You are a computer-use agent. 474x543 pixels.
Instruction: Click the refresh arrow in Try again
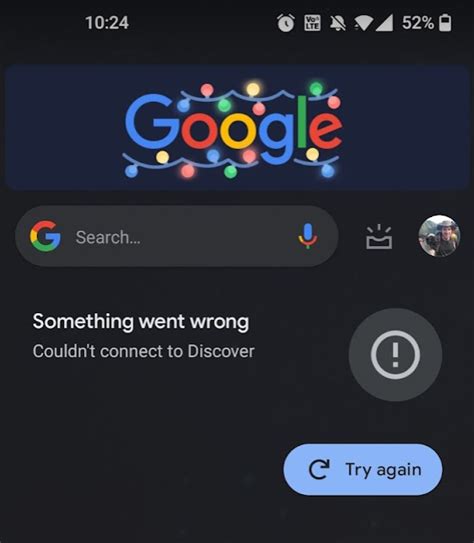tap(319, 470)
